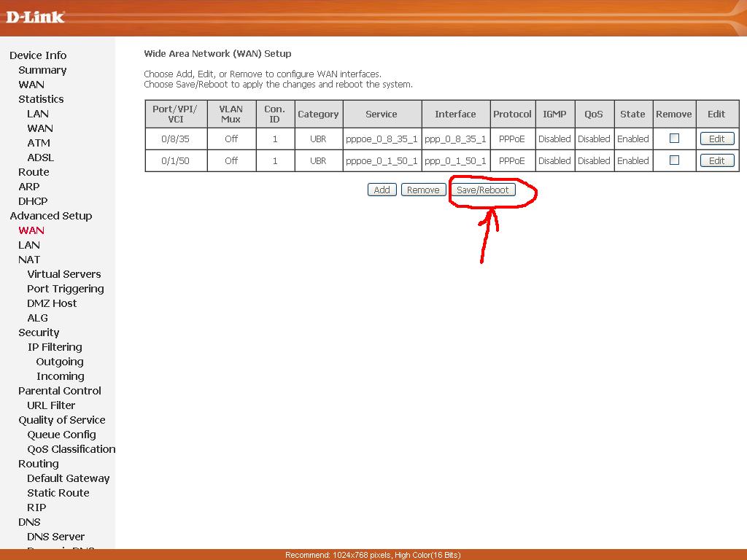Expand the NAT menu entry
This screenshot has height=560, width=747.
[x=29, y=260]
